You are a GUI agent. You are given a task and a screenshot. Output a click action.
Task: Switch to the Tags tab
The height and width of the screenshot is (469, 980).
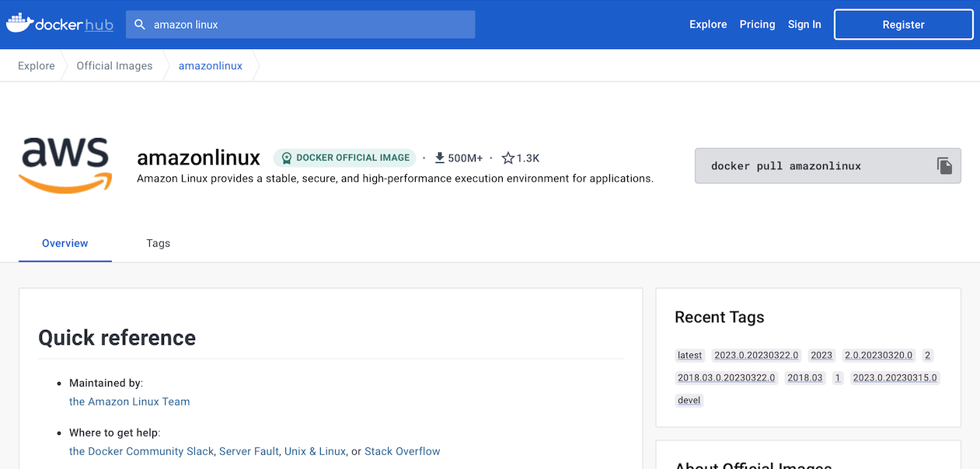click(x=158, y=243)
